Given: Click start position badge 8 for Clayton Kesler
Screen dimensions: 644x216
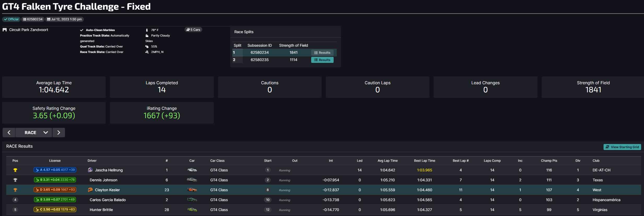Looking at the screenshot, I should point(268,190).
